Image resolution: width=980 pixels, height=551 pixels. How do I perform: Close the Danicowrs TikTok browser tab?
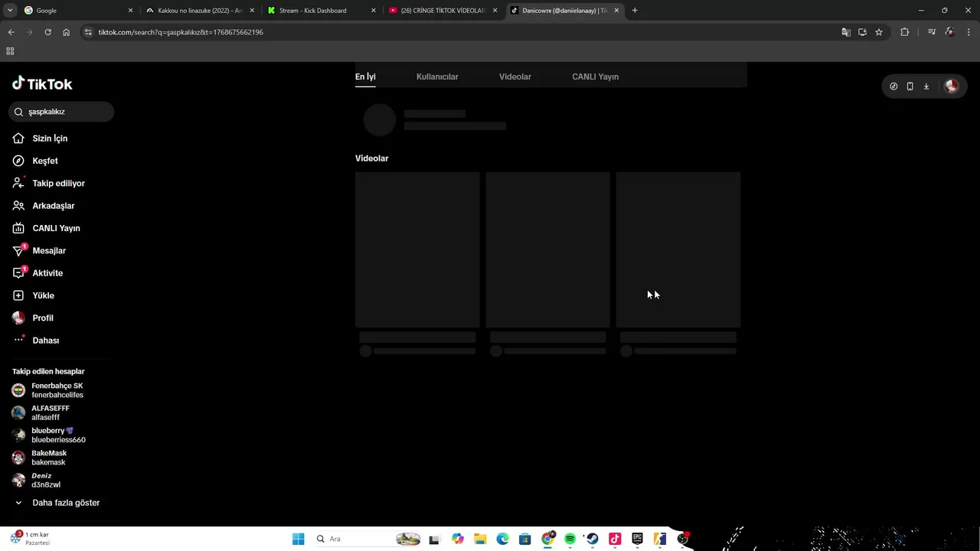[x=617, y=11]
